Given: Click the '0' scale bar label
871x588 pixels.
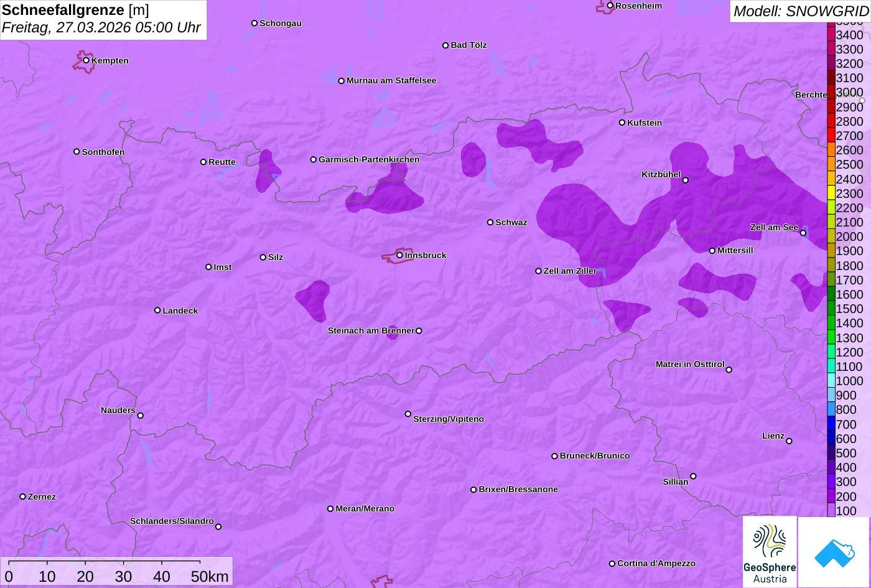Looking at the screenshot, I should 9,577.
